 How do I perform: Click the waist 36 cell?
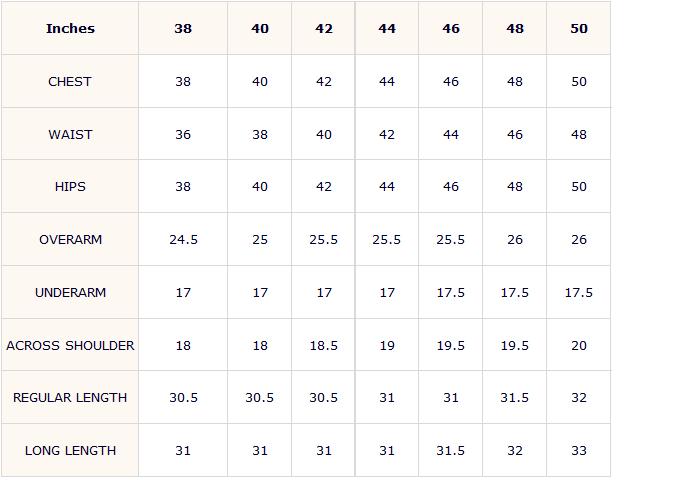(x=183, y=134)
